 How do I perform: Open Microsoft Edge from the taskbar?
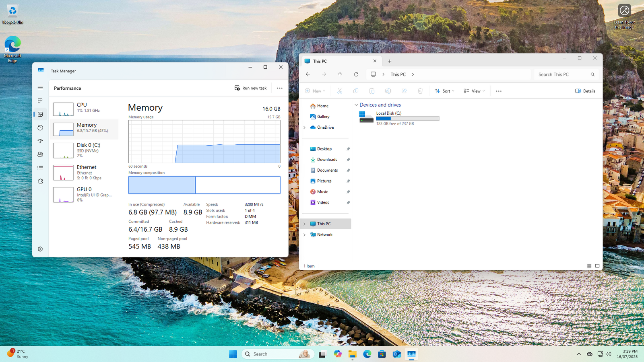[x=367, y=354]
